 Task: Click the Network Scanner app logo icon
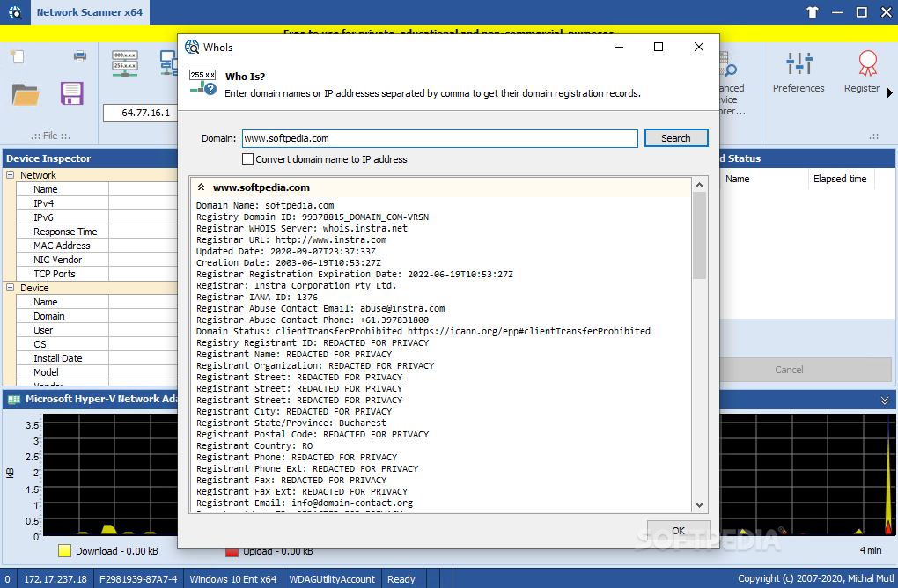15,12
